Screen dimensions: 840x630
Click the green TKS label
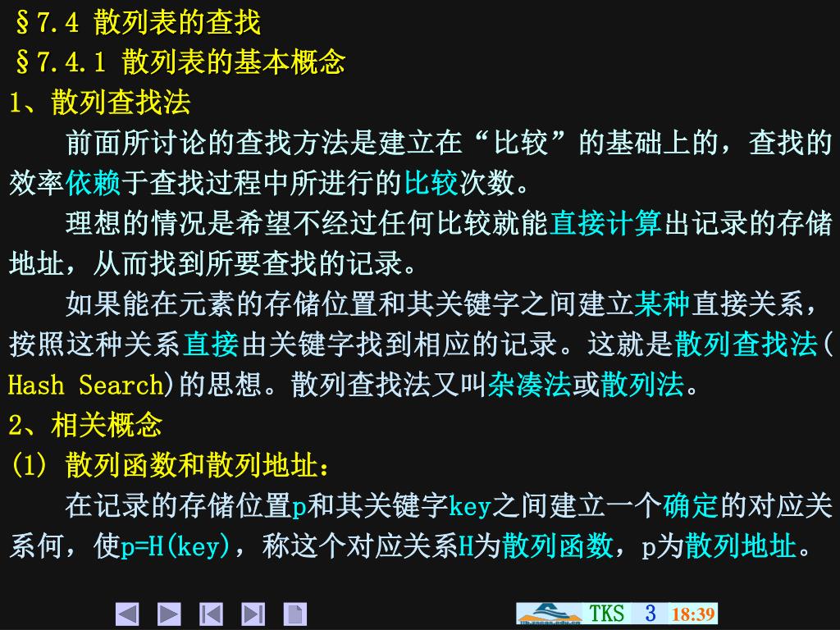tap(606, 613)
